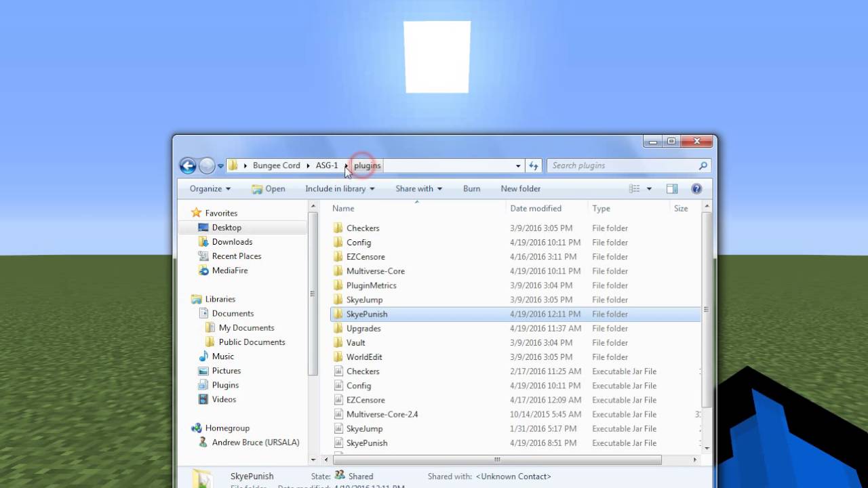The width and height of the screenshot is (868, 488).
Task: Sort by the Type column header
Action: (x=628, y=208)
